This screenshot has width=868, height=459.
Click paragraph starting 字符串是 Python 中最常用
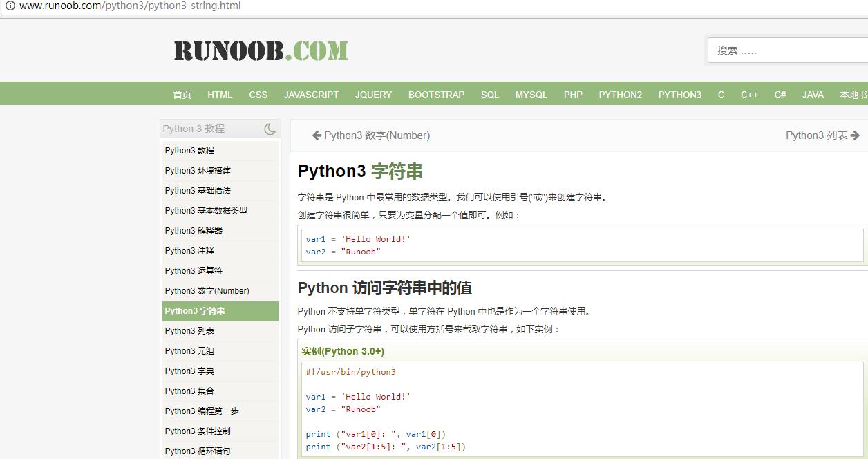(453, 197)
